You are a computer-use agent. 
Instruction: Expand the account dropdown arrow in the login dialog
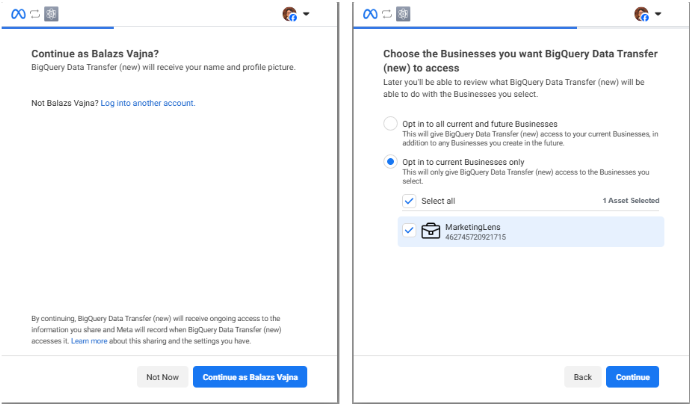(x=306, y=14)
